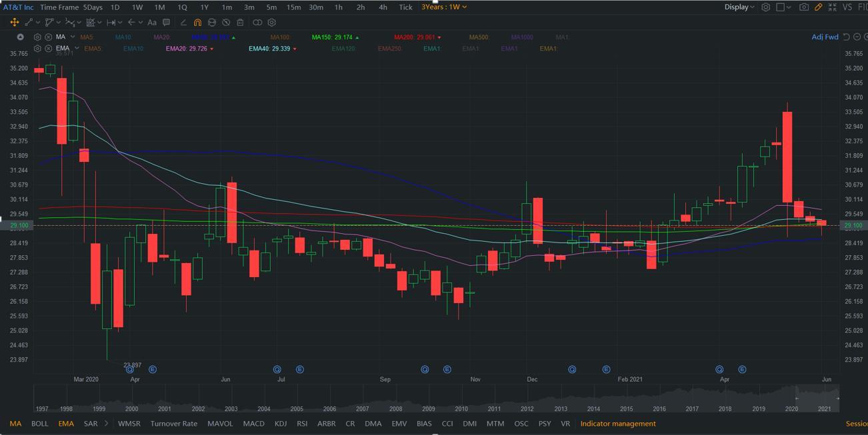Expand the MA indicator line dropdown
The width and height of the screenshot is (868, 435).
coord(72,37)
